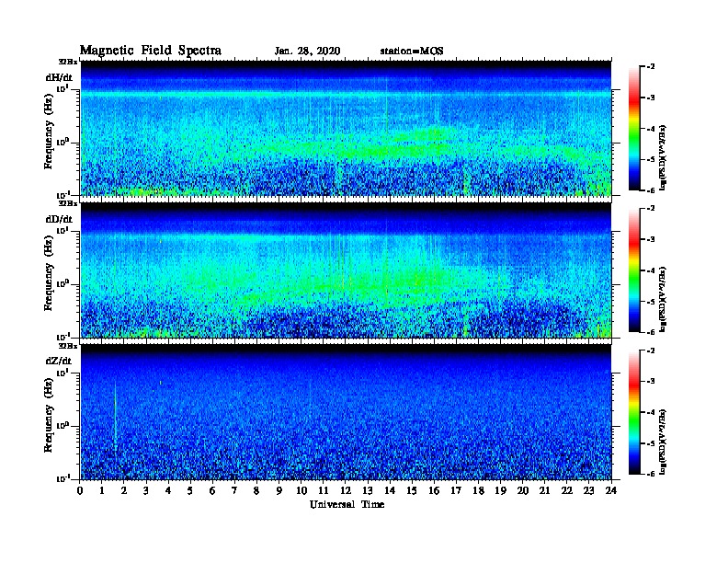Click hour tick '15' on time axis
The width and height of the screenshot is (728, 563).
click(412, 491)
